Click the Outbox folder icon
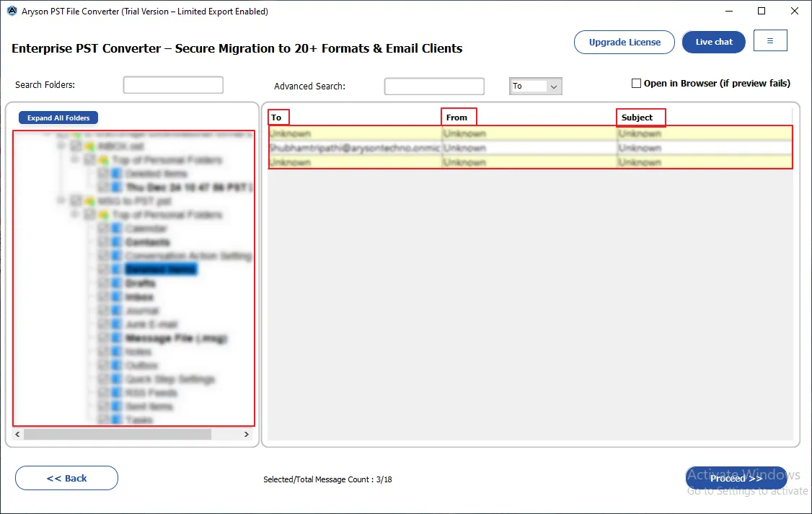This screenshot has width=812, height=514. [x=116, y=365]
